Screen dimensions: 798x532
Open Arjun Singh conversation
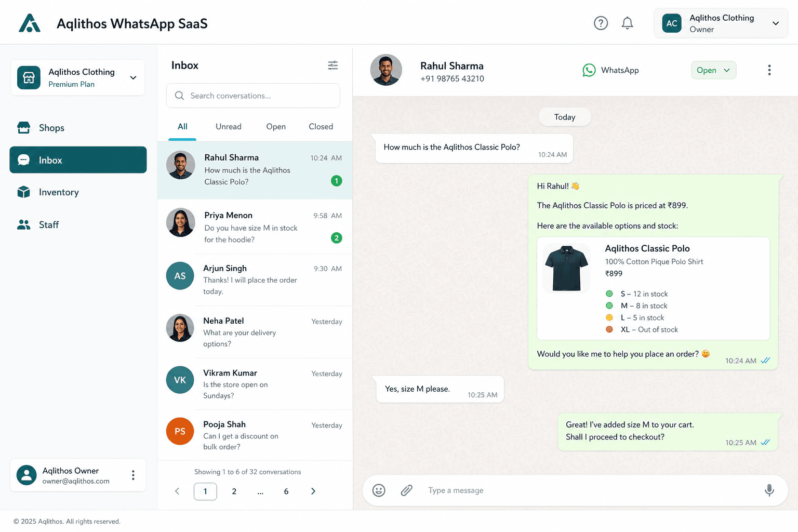click(255, 280)
